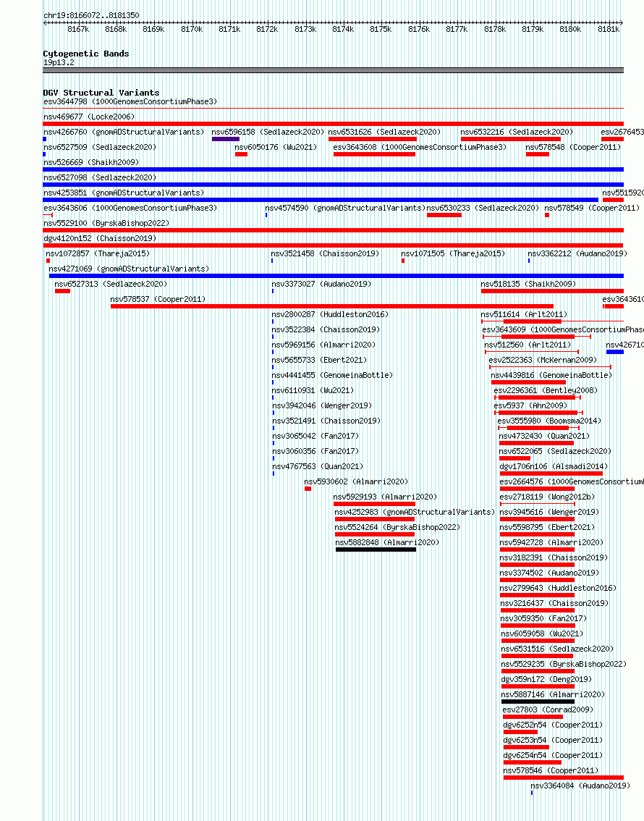Click nsv3522384 (Chaisson2019) label
644x821 pixels.
click(x=326, y=329)
